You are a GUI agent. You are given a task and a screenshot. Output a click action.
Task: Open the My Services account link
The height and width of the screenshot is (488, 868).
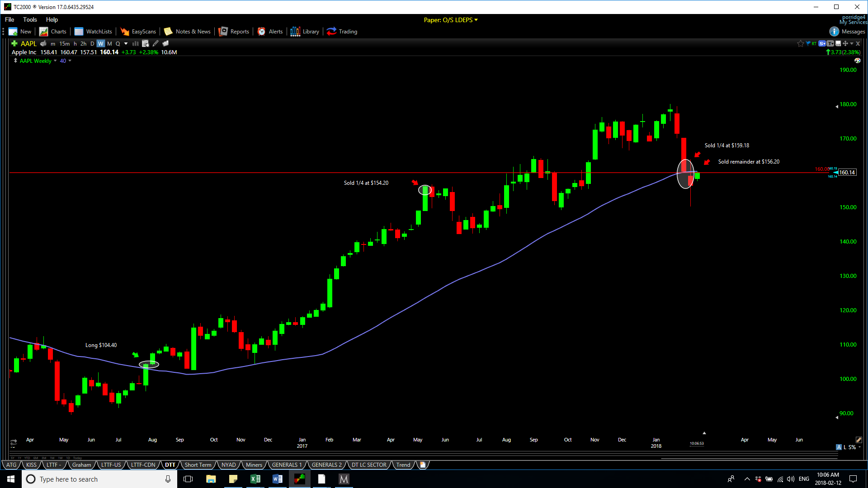tap(853, 22)
